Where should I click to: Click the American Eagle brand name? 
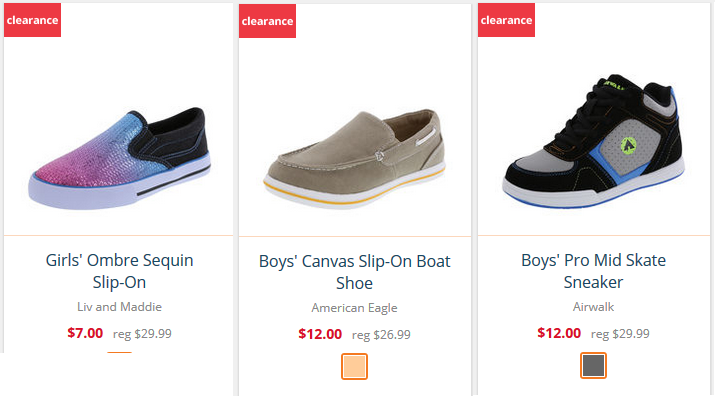354,308
